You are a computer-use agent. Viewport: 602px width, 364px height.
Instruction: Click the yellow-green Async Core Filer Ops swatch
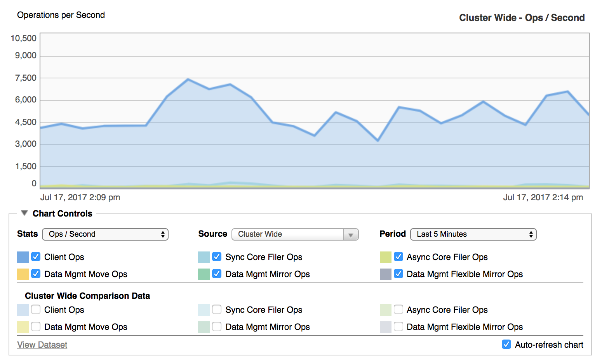(x=386, y=257)
